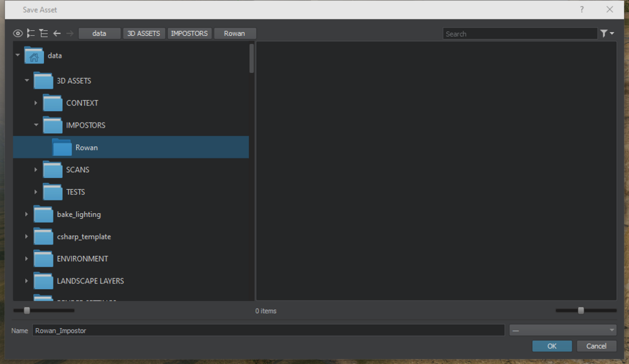
Task: Toggle the eye visibility icon in the toolbar
Action: tap(18, 33)
